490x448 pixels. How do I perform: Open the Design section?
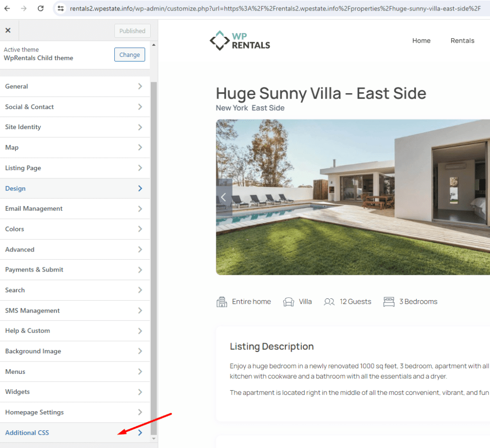pyautogui.click(x=75, y=188)
